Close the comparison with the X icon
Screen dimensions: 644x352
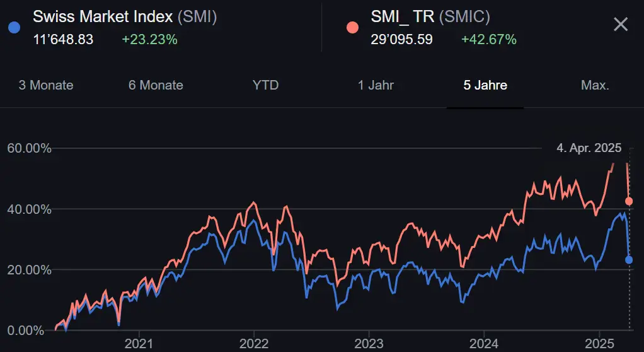point(620,25)
